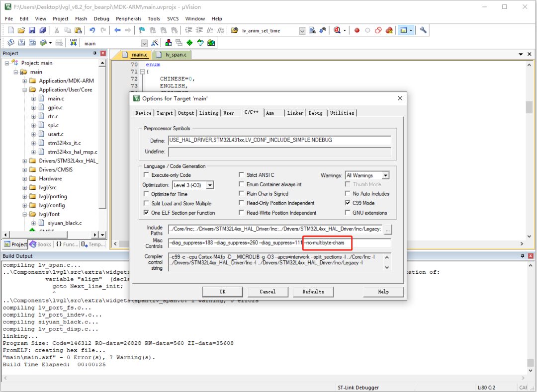
Task: Translate the current file icon
Action: [10, 43]
